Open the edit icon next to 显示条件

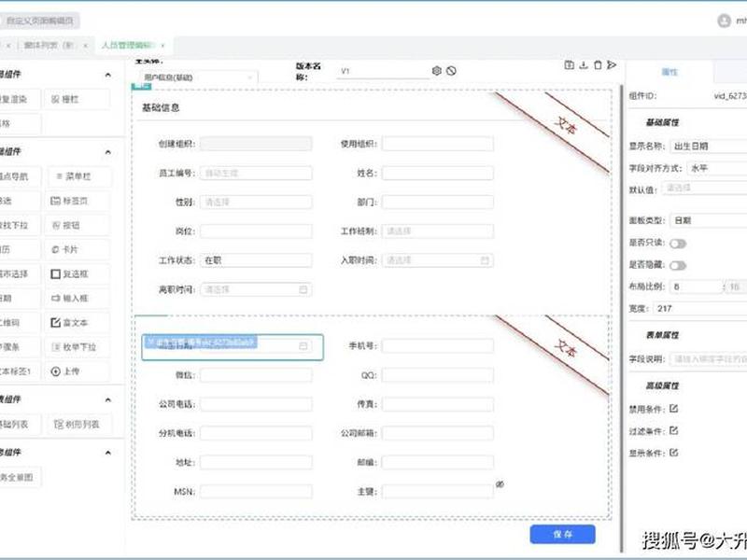pyautogui.click(x=673, y=453)
